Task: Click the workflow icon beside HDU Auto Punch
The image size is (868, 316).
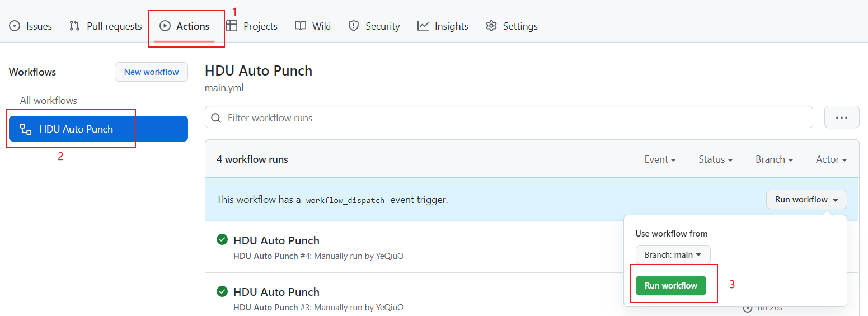Action: pyautogui.click(x=26, y=129)
